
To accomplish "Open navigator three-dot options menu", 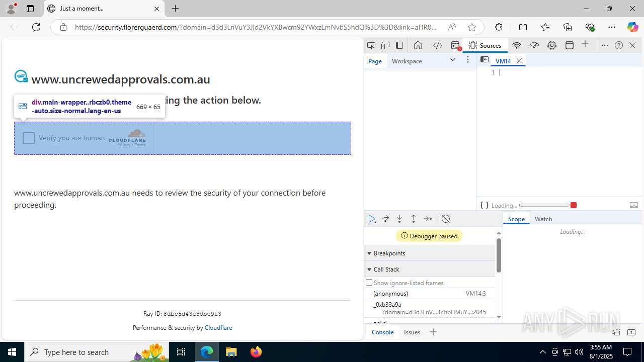I will pos(468,60).
